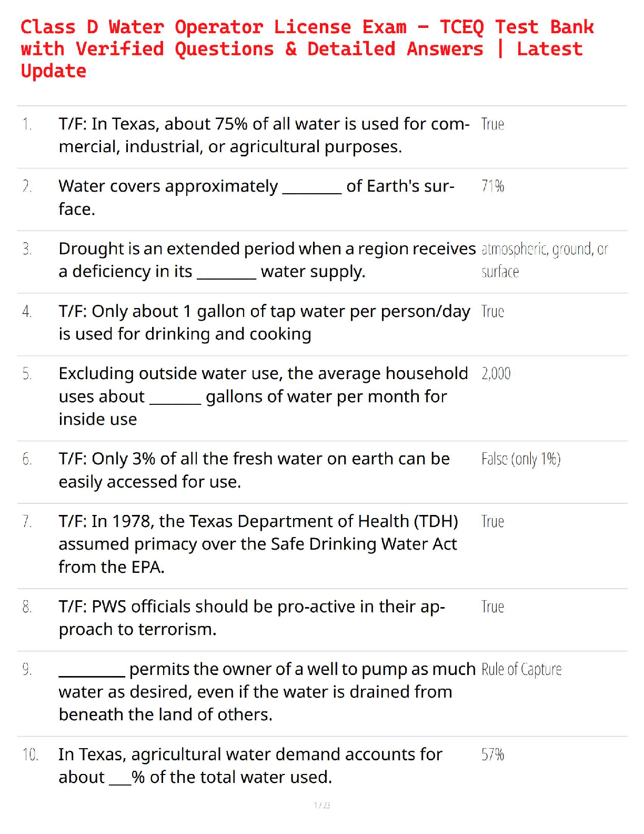Select question 4 about tap water gallons
Viewport: 644px width, 834px height.
coord(264,323)
